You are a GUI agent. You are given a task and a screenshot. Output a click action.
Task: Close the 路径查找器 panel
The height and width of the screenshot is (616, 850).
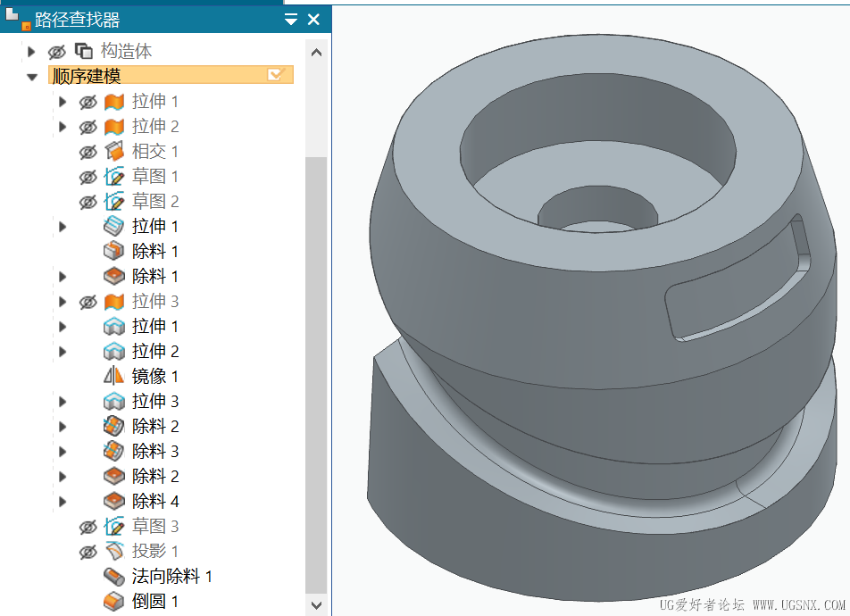[x=313, y=20]
